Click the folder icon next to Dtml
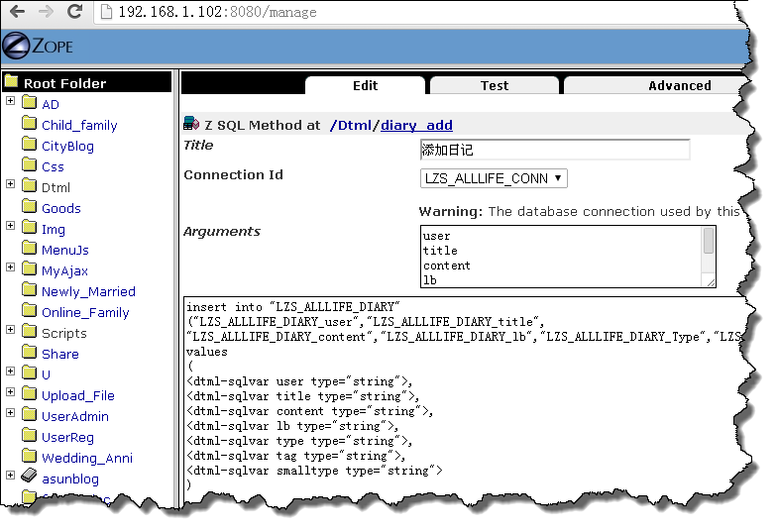 pyautogui.click(x=30, y=186)
